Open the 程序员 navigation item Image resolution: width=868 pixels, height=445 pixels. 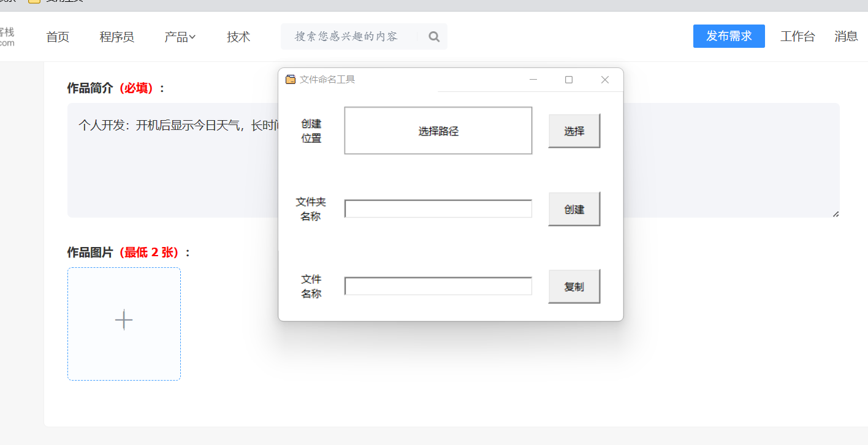tap(117, 37)
